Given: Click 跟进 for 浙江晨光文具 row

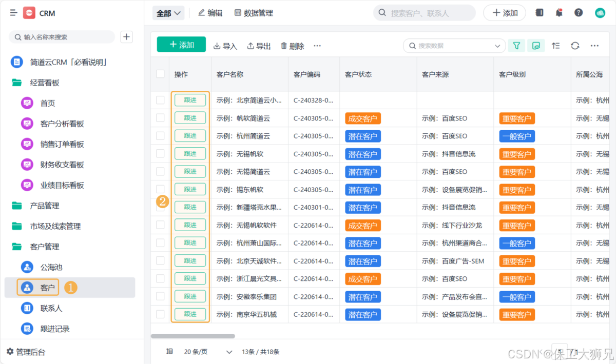Looking at the screenshot, I should click(190, 278).
